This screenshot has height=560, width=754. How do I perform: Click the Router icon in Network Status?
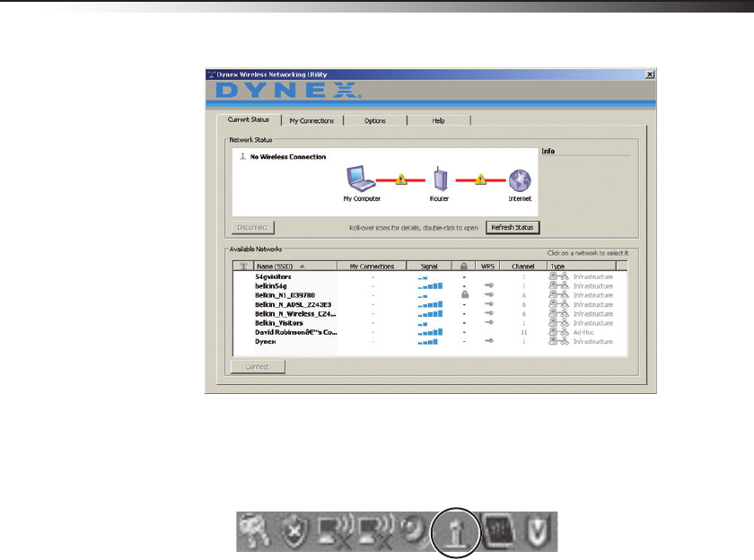tap(440, 179)
